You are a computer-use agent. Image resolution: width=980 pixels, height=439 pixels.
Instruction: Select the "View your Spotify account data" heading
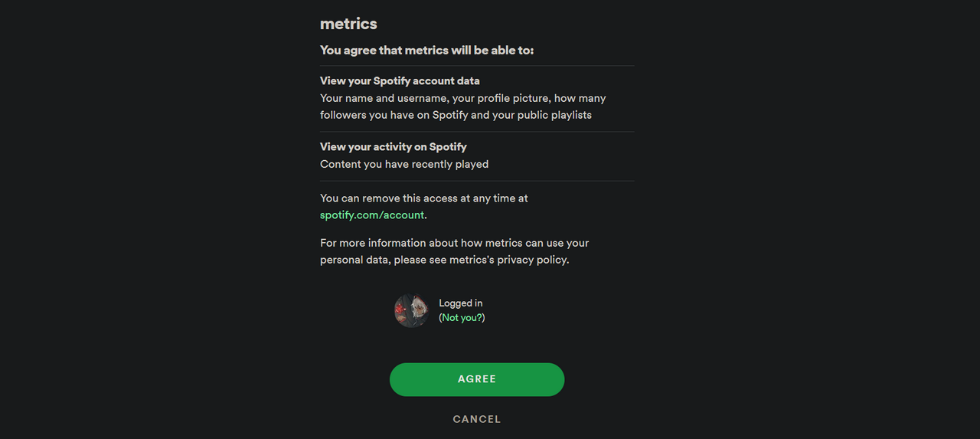click(x=400, y=81)
